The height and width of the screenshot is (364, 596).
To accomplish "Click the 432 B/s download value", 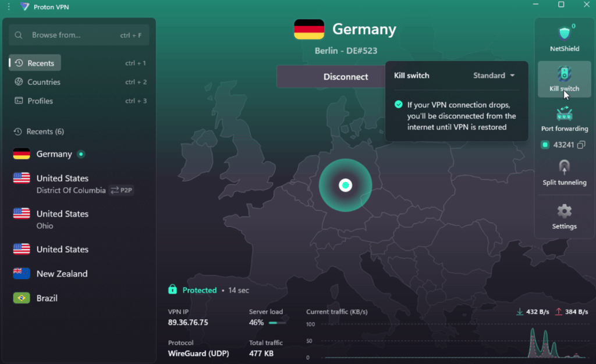I will (537, 312).
